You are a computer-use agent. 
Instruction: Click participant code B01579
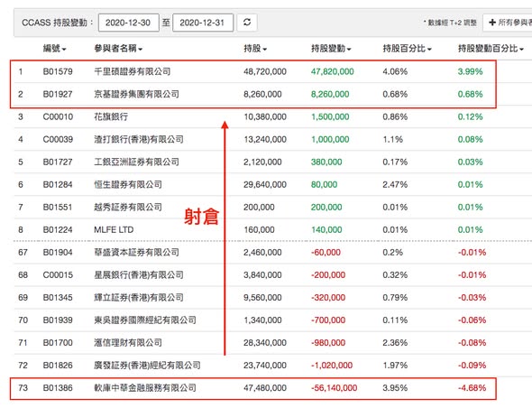tap(58, 71)
